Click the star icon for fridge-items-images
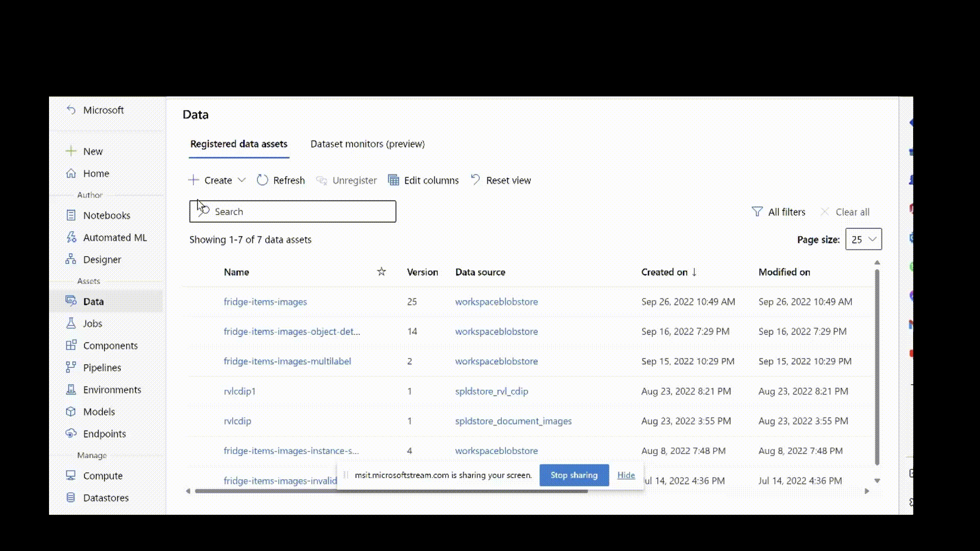The image size is (980, 551). click(x=381, y=302)
